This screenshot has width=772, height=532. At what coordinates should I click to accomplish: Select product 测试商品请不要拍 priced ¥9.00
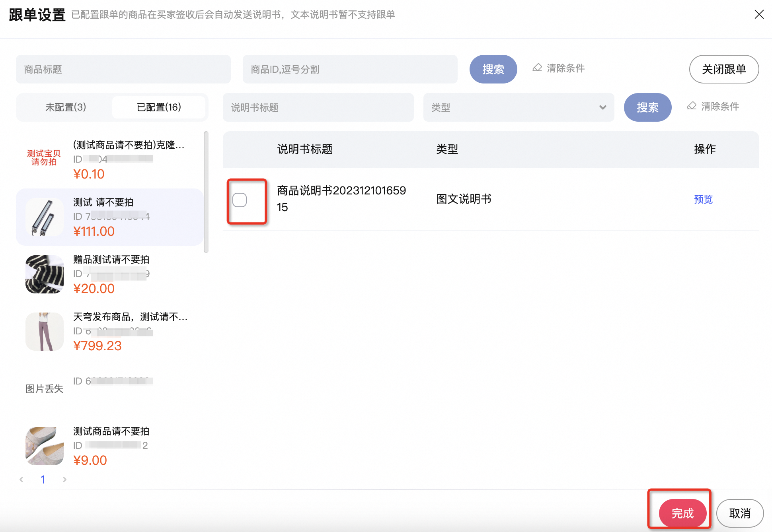tap(110, 446)
